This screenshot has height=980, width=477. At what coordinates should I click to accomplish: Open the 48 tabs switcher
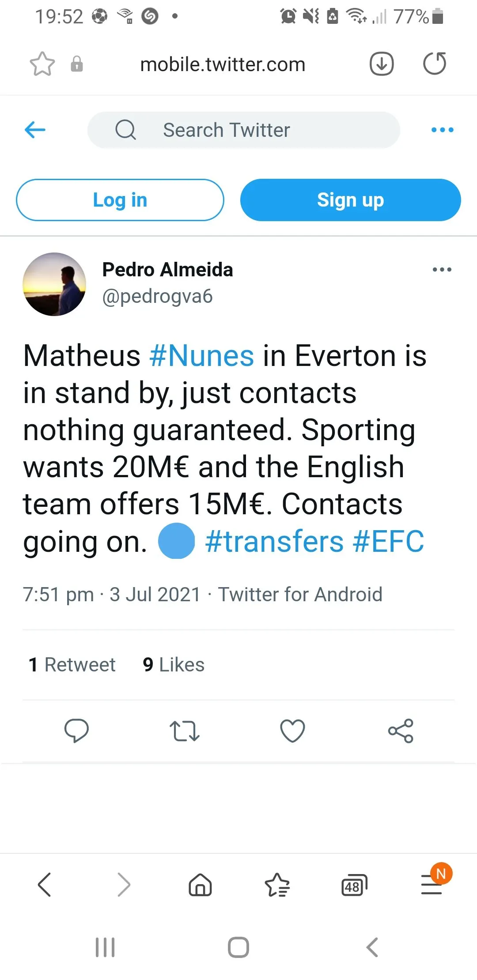click(x=354, y=885)
